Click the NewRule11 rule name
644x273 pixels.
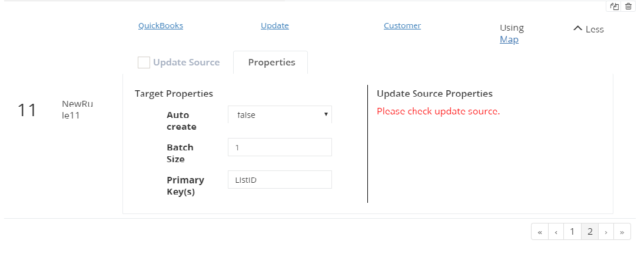pyautogui.click(x=77, y=110)
